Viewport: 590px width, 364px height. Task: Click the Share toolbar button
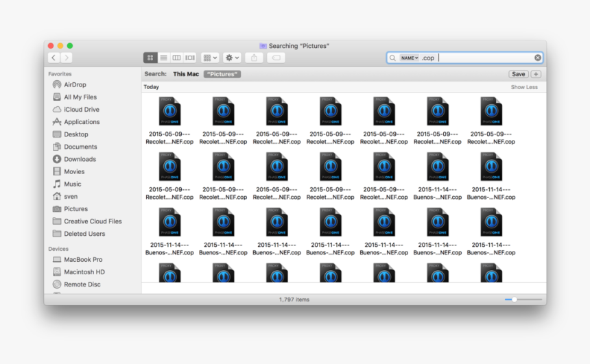point(254,58)
